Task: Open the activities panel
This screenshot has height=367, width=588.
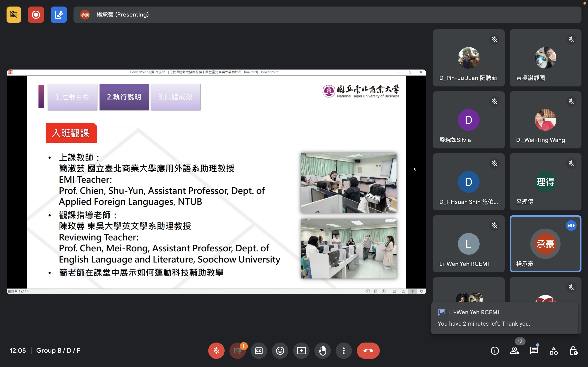Action: click(x=554, y=350)
